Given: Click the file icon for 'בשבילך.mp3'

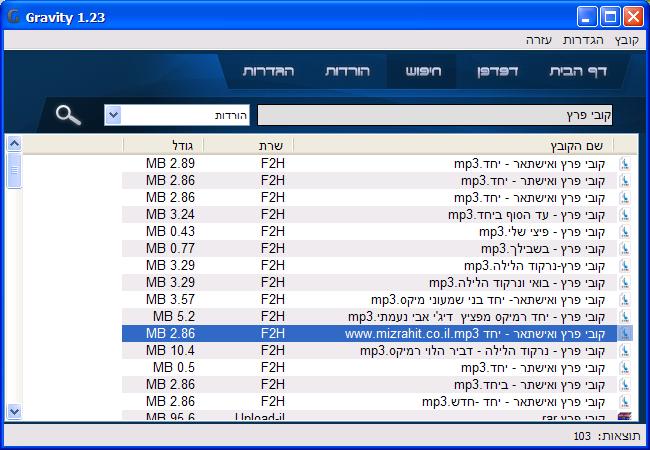Looking at the screenshot, I should [x=624, y=249].
